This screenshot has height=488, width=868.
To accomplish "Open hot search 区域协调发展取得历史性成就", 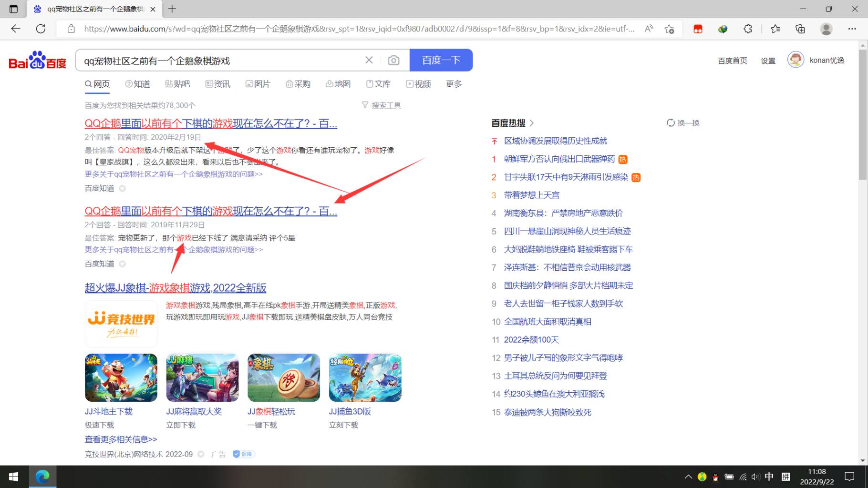I will tap(556, 141).
